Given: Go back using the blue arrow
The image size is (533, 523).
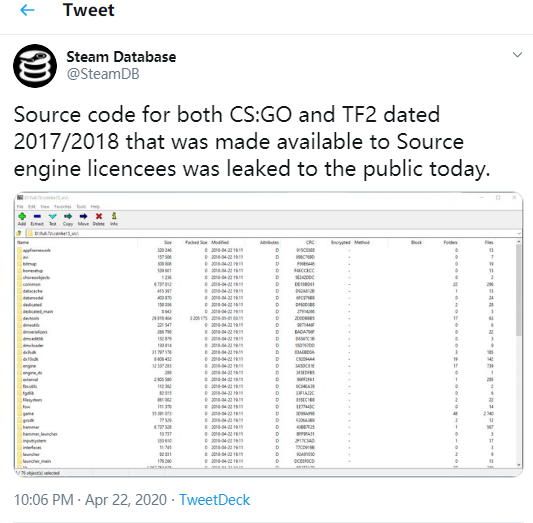Looking at the screenshot, I should pyautogui.click(x=27, y=10).
